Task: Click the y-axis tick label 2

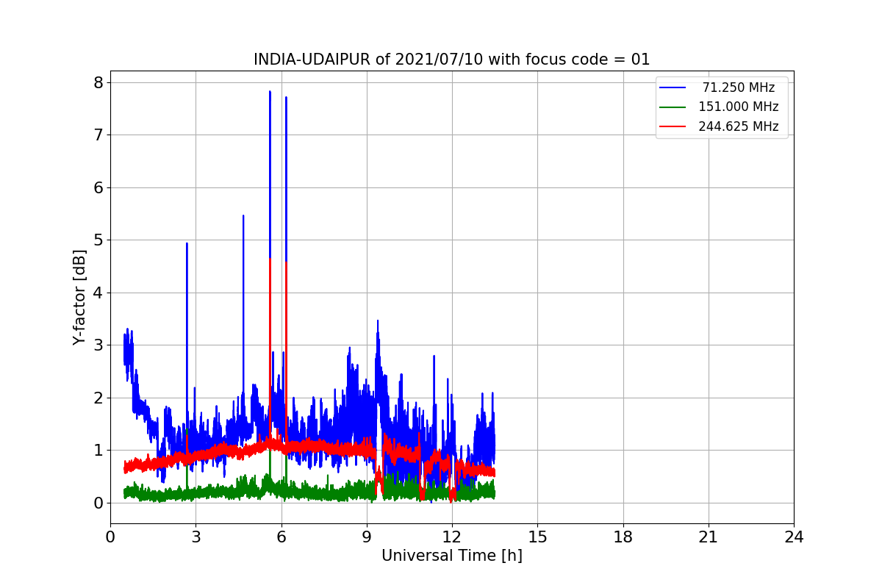Action: [x=97, y=398]
